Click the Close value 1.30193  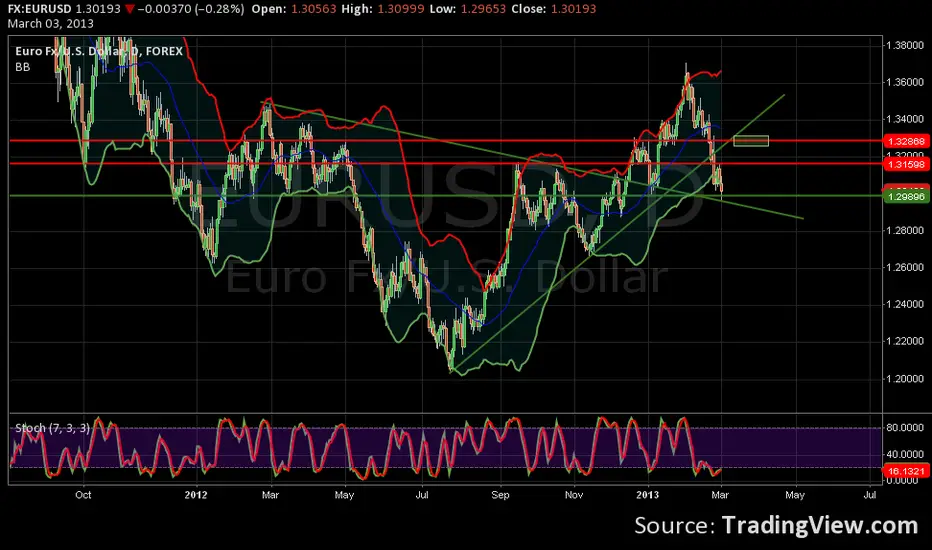[573, 9]
